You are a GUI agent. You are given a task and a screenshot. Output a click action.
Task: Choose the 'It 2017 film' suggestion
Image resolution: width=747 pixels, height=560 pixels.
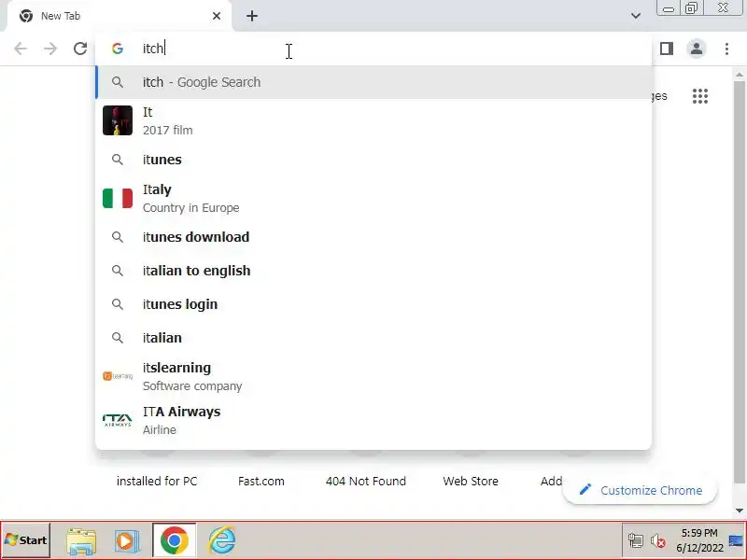pyautogui.click(x=373, y=121)
